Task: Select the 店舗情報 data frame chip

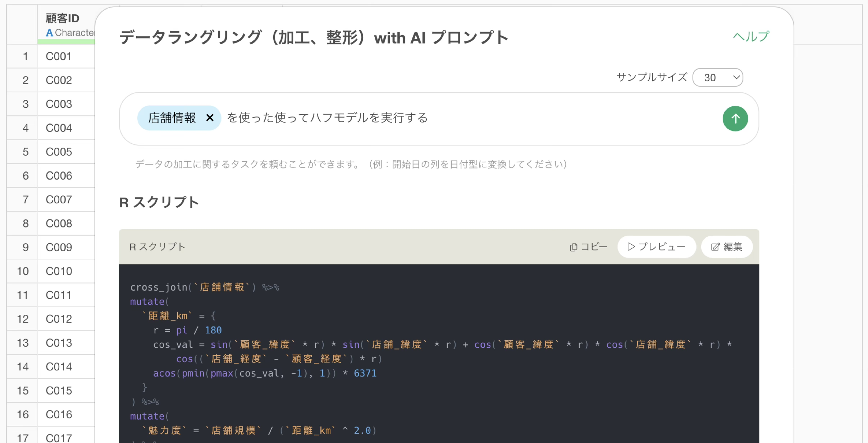Action: click(x=172, y=118)
